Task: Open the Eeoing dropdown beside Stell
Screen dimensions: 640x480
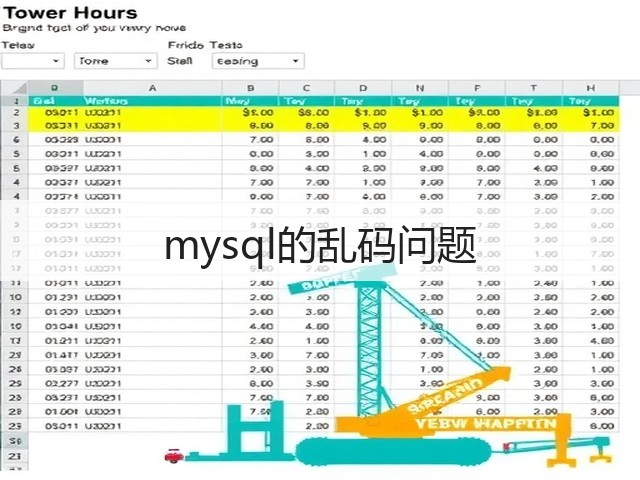Action: pos(258,61)
